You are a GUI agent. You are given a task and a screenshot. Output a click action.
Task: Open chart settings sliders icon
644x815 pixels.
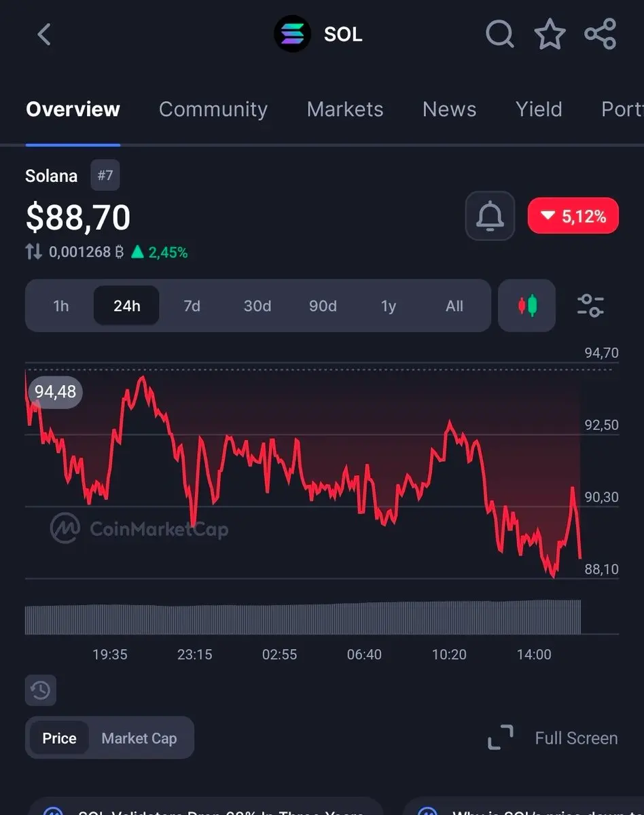tap(590, 306)
